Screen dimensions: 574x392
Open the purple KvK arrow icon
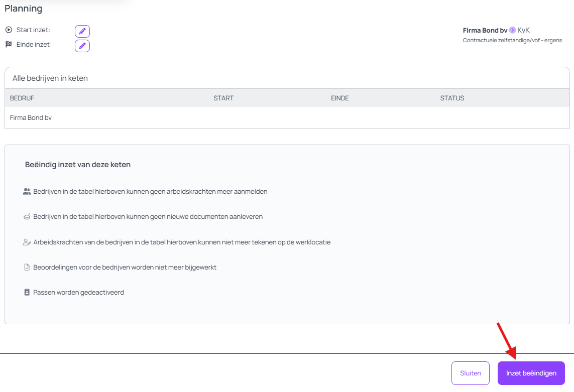coord(512,30)
